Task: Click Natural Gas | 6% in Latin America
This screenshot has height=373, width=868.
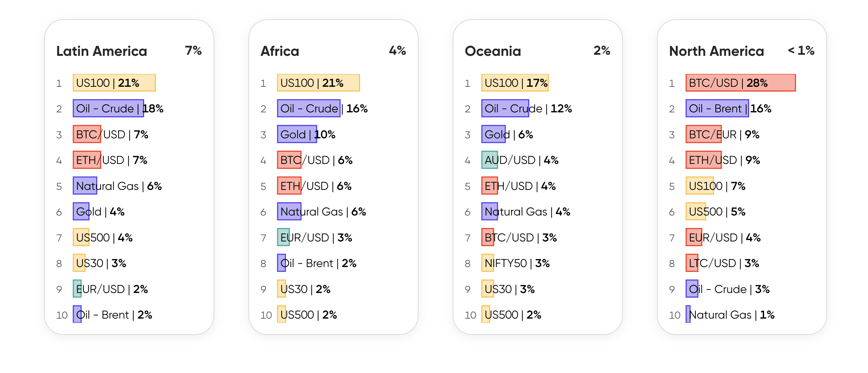Action: (x=117, y=186)
